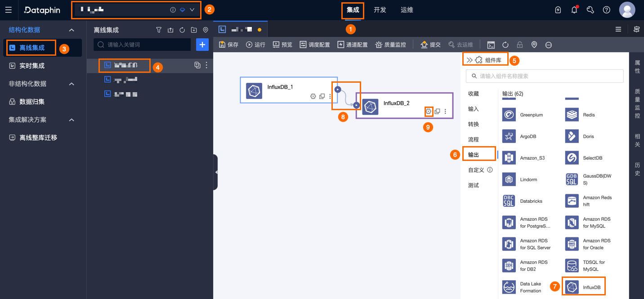
Task: Collapse the left panel handle
Action: (215, 172)
